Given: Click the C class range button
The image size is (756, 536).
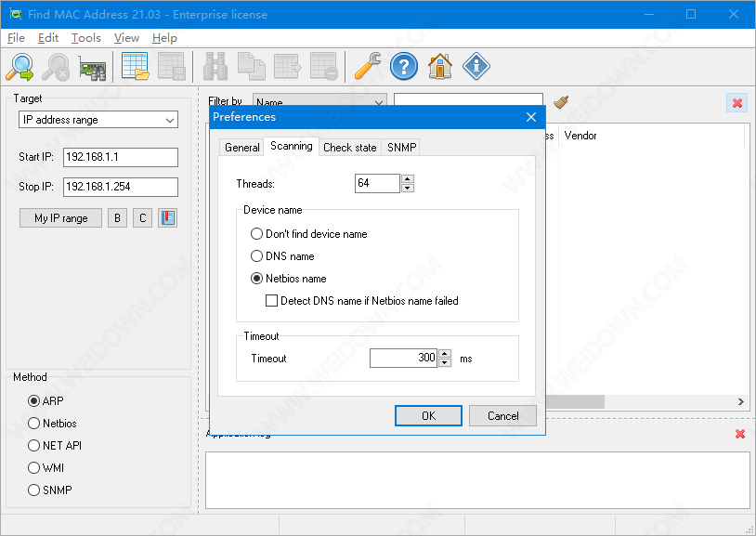Looking at the screenshot, I should (x=142, y=218).
